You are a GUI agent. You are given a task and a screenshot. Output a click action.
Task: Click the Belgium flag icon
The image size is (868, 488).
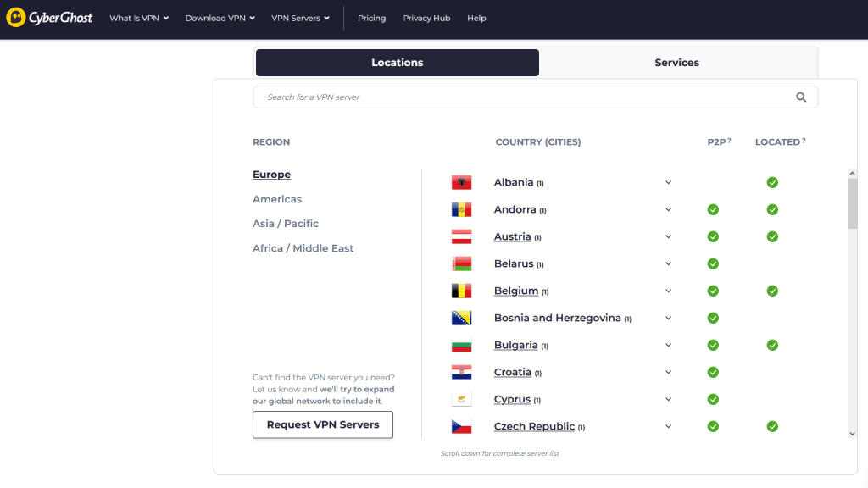coord(461,291)
